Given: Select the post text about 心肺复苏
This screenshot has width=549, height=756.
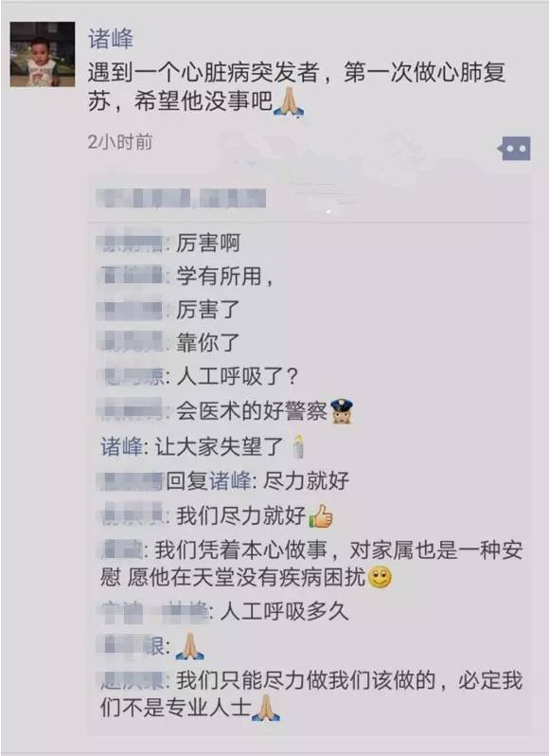Looking at the screenshot, I should click(296, 87).
